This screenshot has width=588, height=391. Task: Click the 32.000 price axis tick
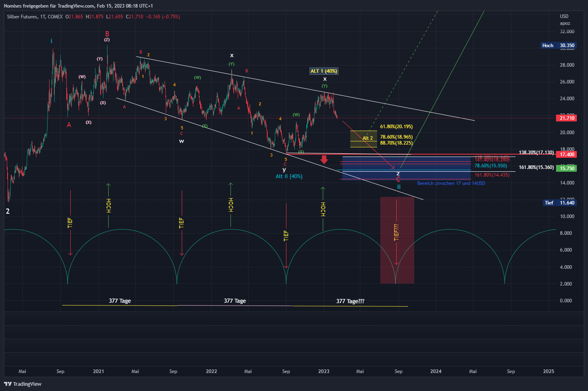(567, 31)
